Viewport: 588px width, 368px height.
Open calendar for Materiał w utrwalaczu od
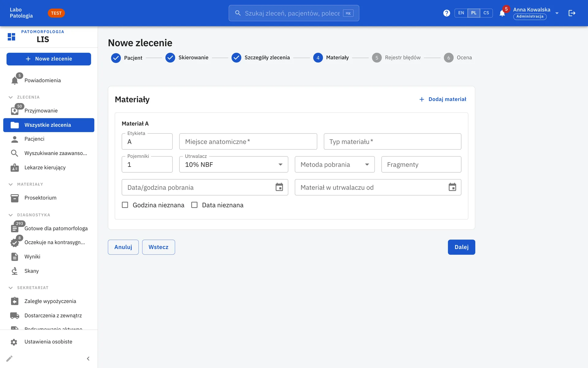click(x=452, y=187)
